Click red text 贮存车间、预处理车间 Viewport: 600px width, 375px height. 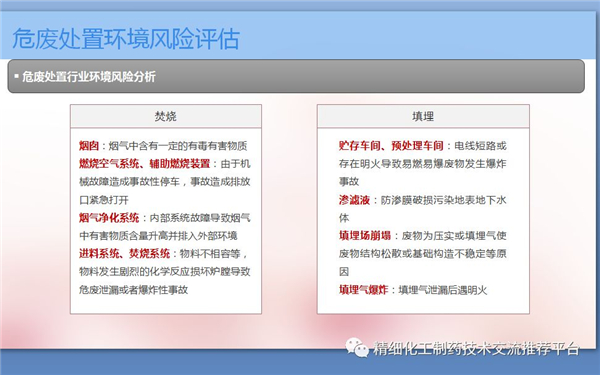(x=391, y=146)
